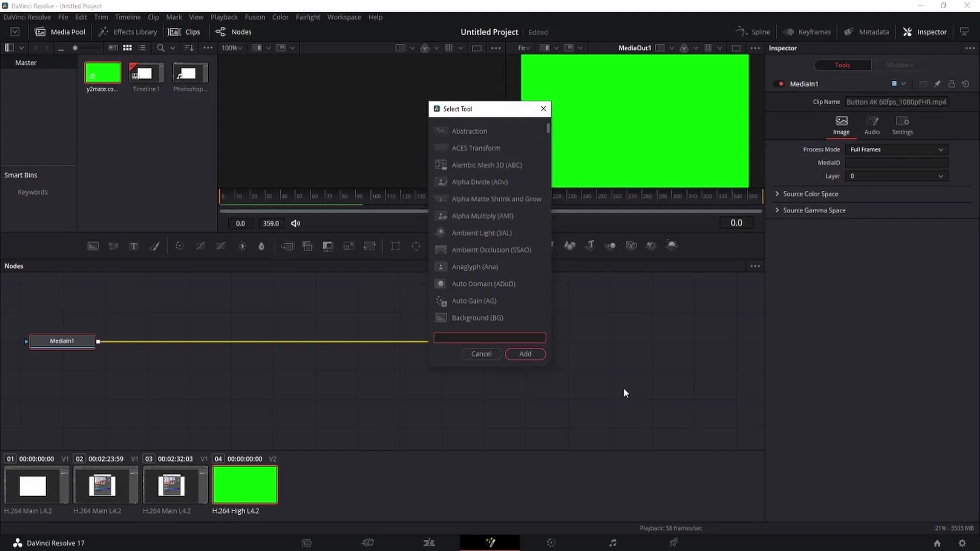Click the MediaIn1 node in Nodes panel
This screenshot has height=551, width=980.
pyautogui.click(x=62, y=340)
